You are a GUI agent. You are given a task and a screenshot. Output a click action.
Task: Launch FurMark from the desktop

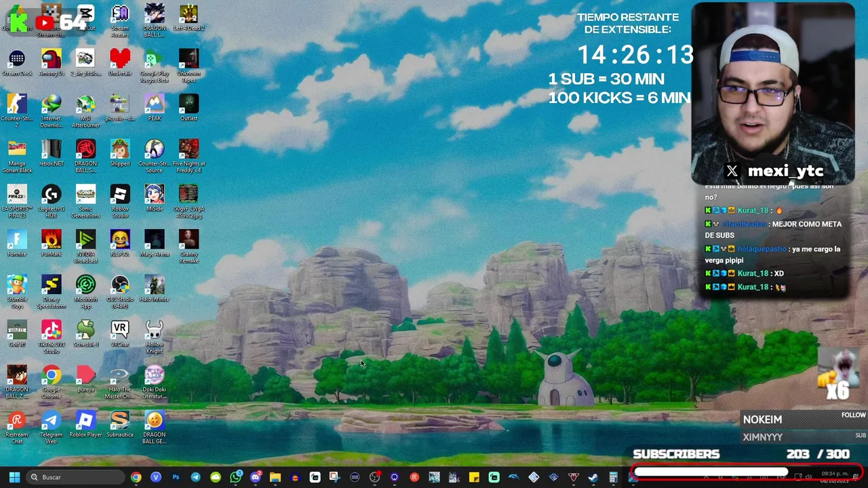coord(52,243)
